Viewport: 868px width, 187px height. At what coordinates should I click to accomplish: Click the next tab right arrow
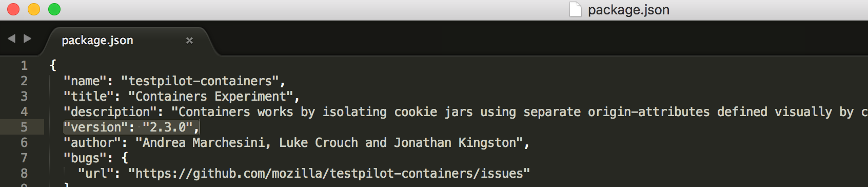(28, 39)
